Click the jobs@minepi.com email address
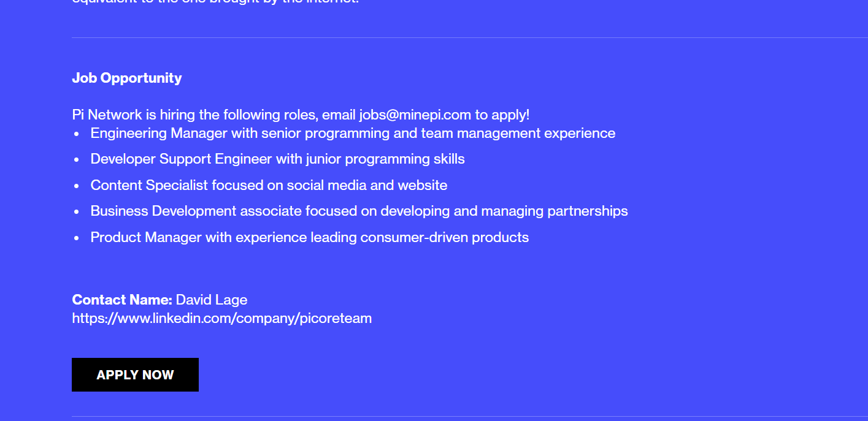Viewport: 868px width, 421px height. click(x=415, y=115)
